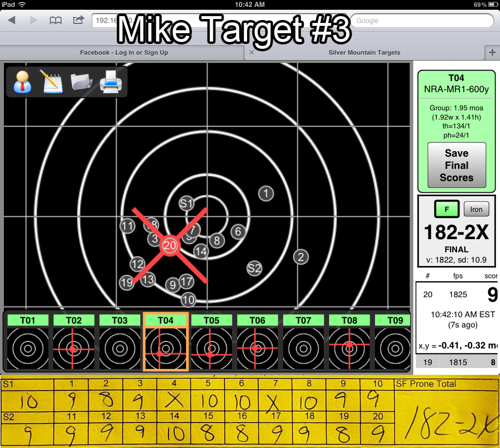
Task: Tap shot marker 3 on target
Action: [x=155, y=239]
